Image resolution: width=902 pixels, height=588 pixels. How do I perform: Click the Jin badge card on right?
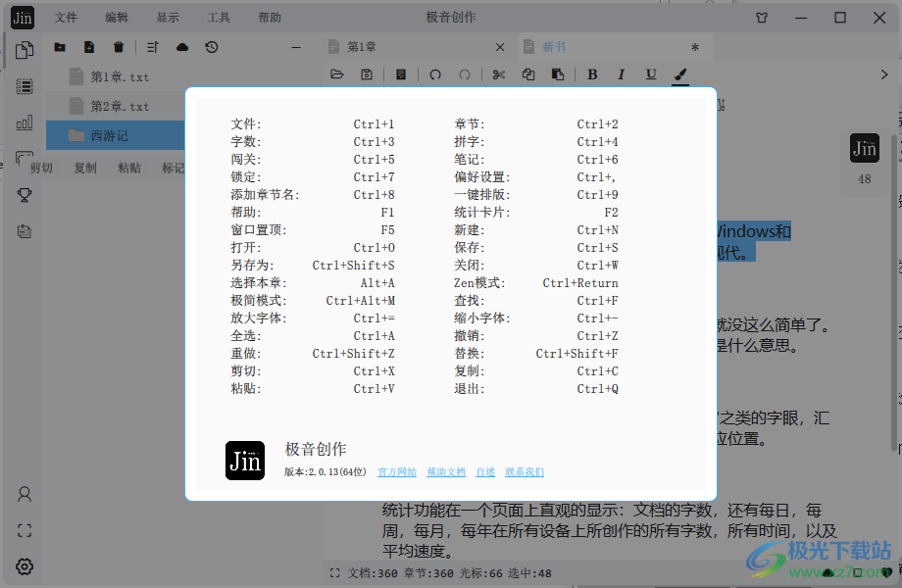pos(865,149)
